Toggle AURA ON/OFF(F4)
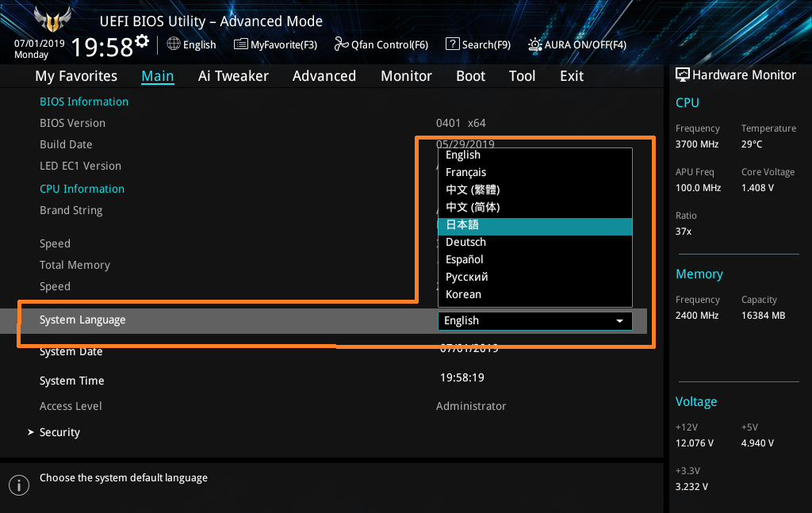Viewport: 812px width, 513px height. pos(577,44)
